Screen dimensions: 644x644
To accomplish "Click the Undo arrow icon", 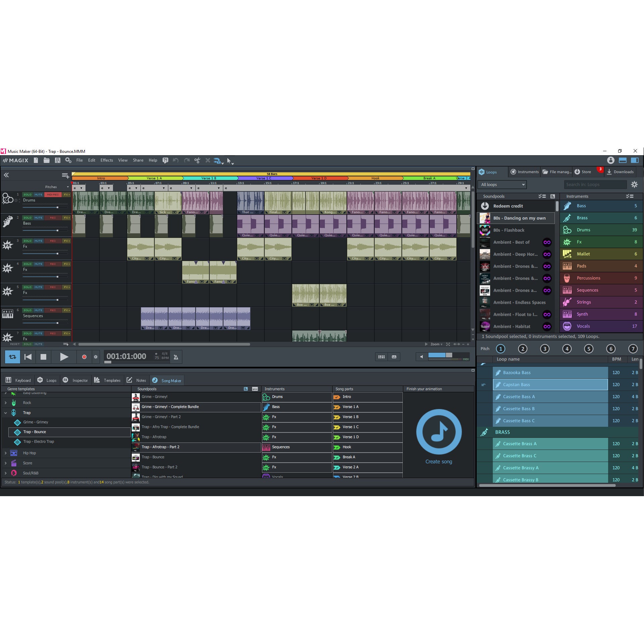I will [x=176, y=161].
